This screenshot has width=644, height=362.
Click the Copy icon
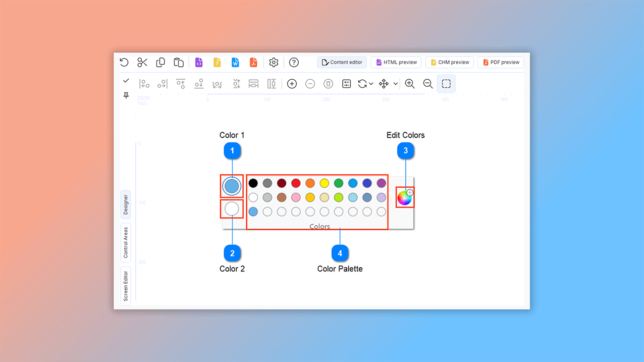pos(160,62)
